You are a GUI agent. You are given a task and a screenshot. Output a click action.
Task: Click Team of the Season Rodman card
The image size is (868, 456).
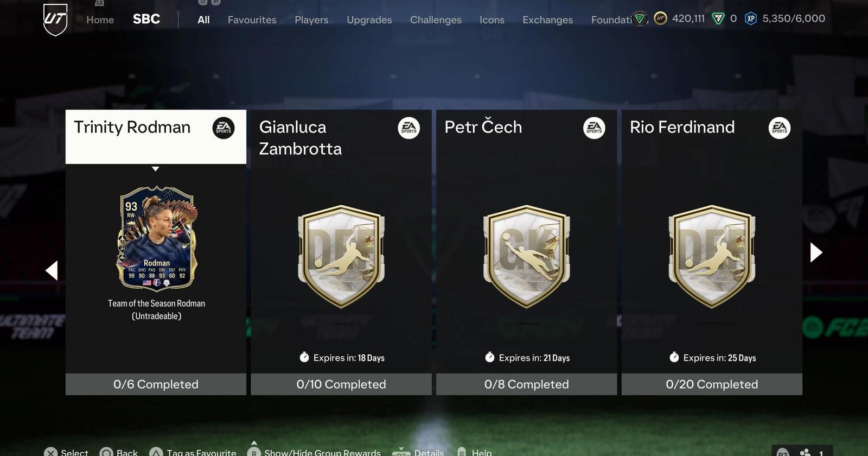click(x=157, y=239)
